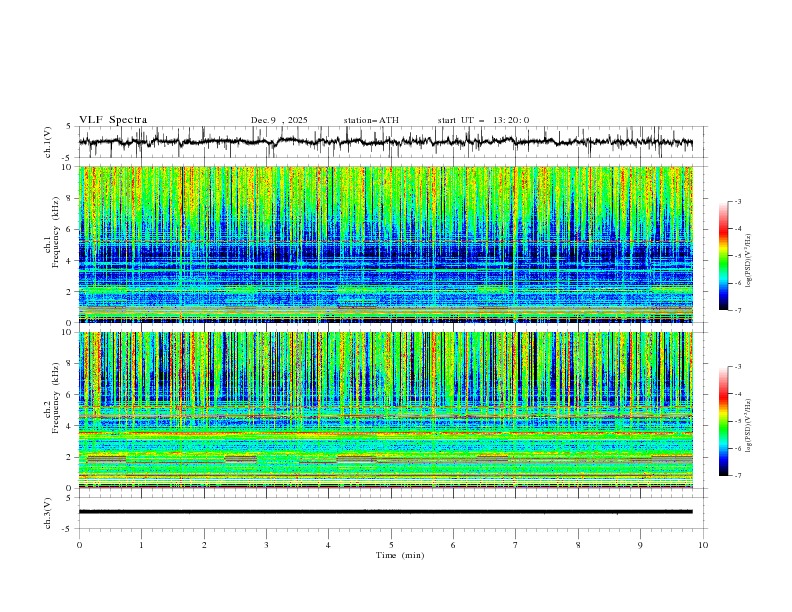Click the 'VLF Spectra' title text
Viewport: 792px width, 612px height.
coord(113,120)
